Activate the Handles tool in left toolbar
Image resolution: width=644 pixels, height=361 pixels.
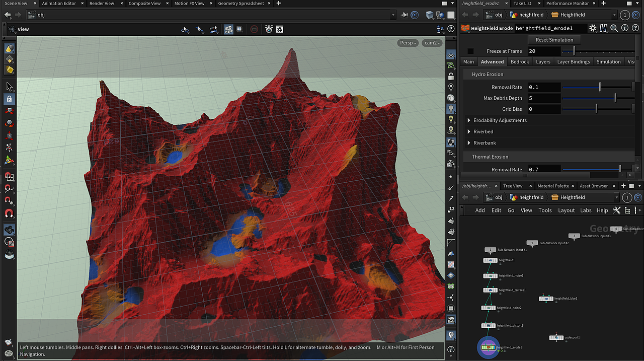[x=9, y=160]
